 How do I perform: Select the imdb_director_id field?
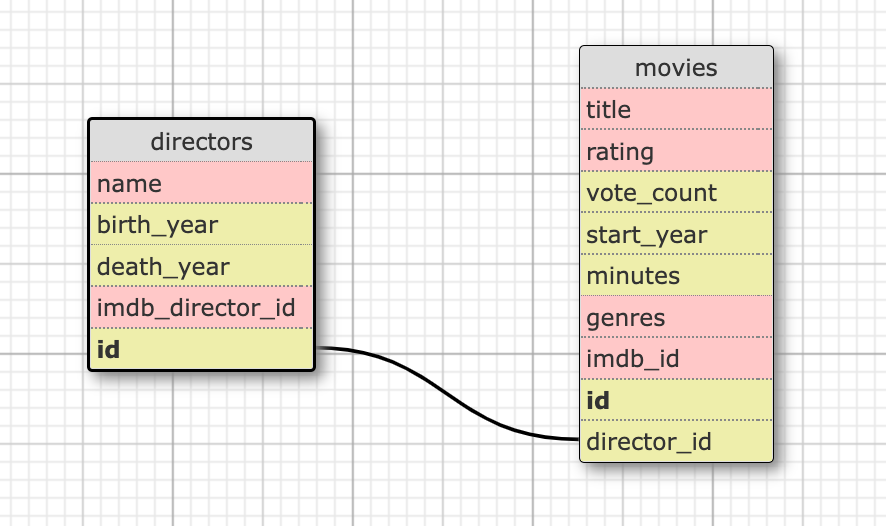tap(201, 308)
